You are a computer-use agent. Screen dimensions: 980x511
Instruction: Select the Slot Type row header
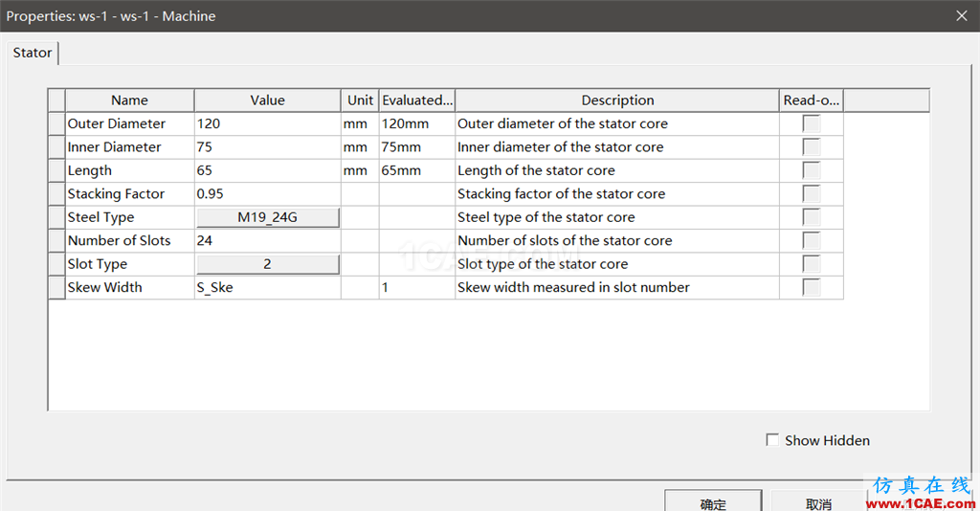(56, 264)
